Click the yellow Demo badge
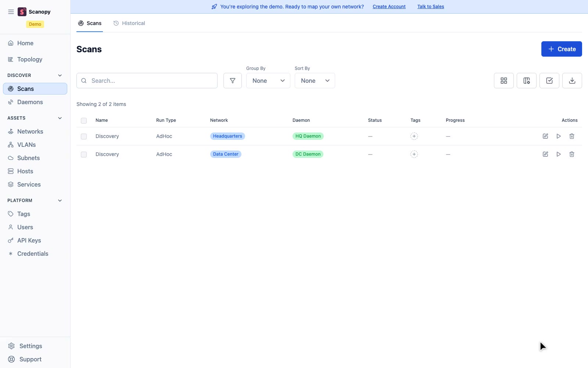This screenshot has width=588, height=368. (35, 24)
